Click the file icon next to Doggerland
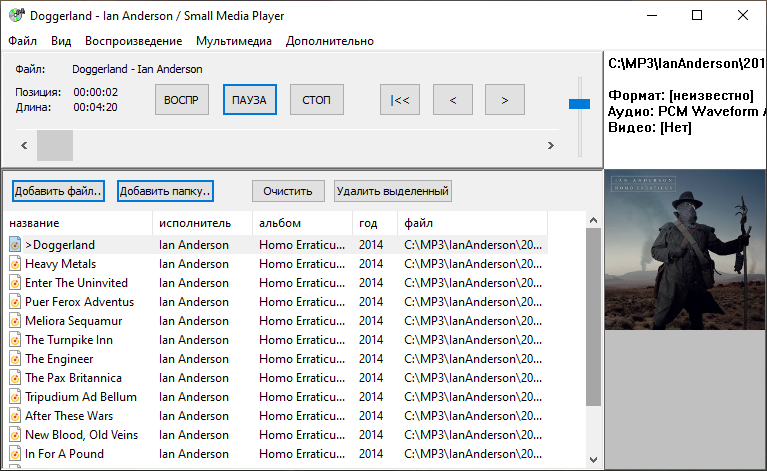Viewport: 767px width, 471px height. click(15, 245)
